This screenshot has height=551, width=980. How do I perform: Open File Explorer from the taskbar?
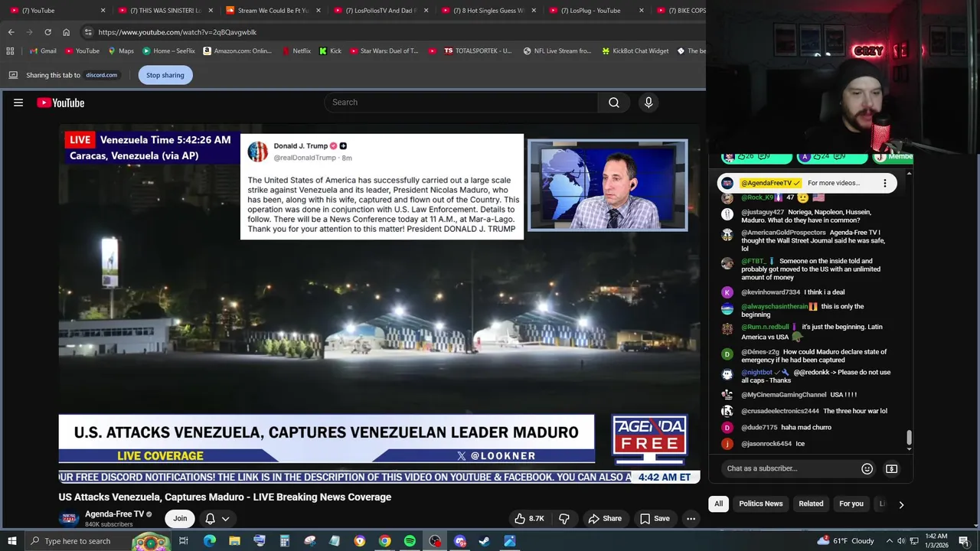(234, 541)
